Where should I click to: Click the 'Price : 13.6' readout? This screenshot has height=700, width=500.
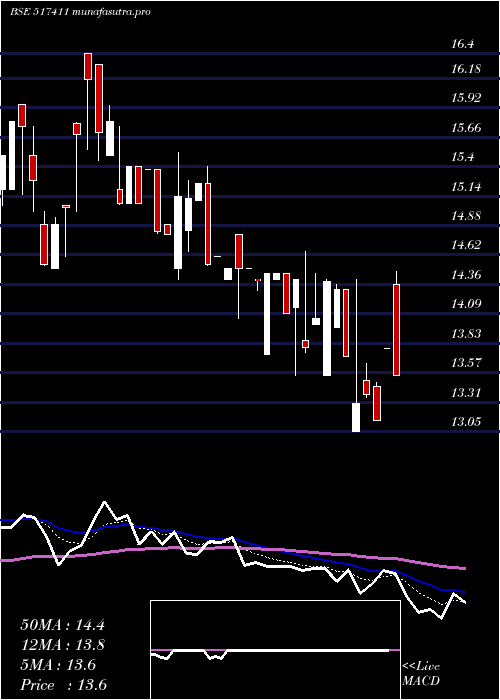click(x=63, y=685)
